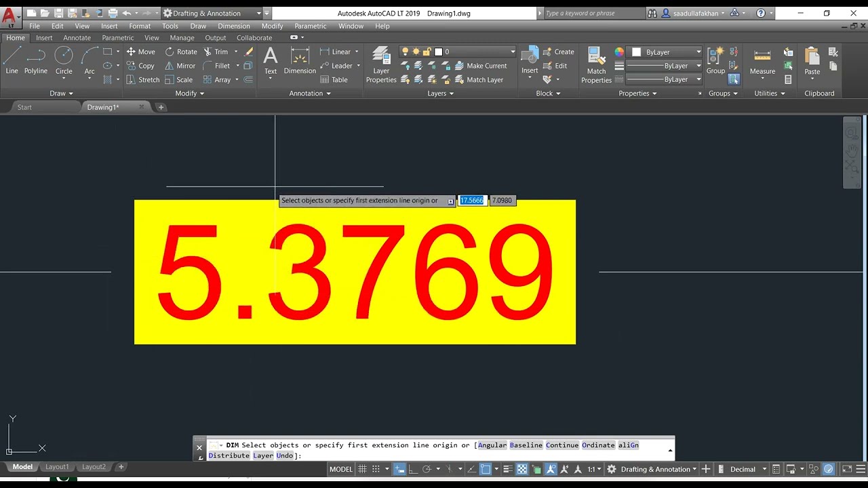The height and width of the screenshot is (488, 868).
Task: Click Match Layer button
Action: click(x=479, y=79)
